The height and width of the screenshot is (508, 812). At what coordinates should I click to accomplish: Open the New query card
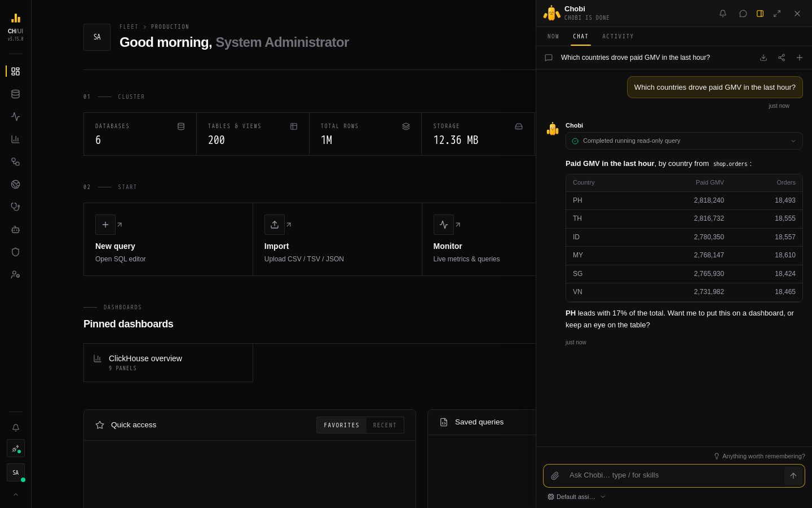point(168,239)
